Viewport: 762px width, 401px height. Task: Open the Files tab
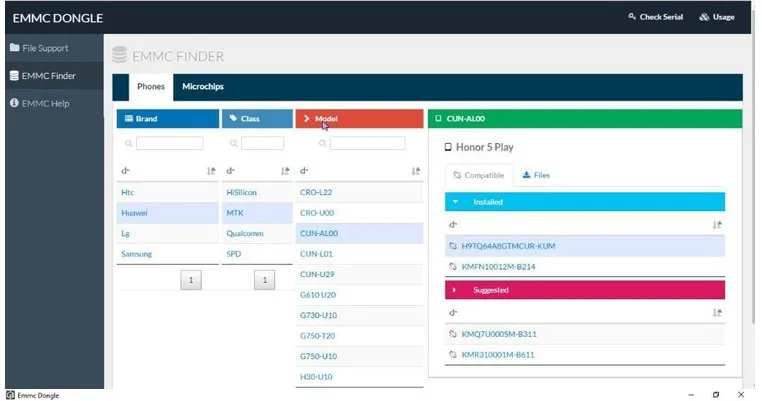536,175
